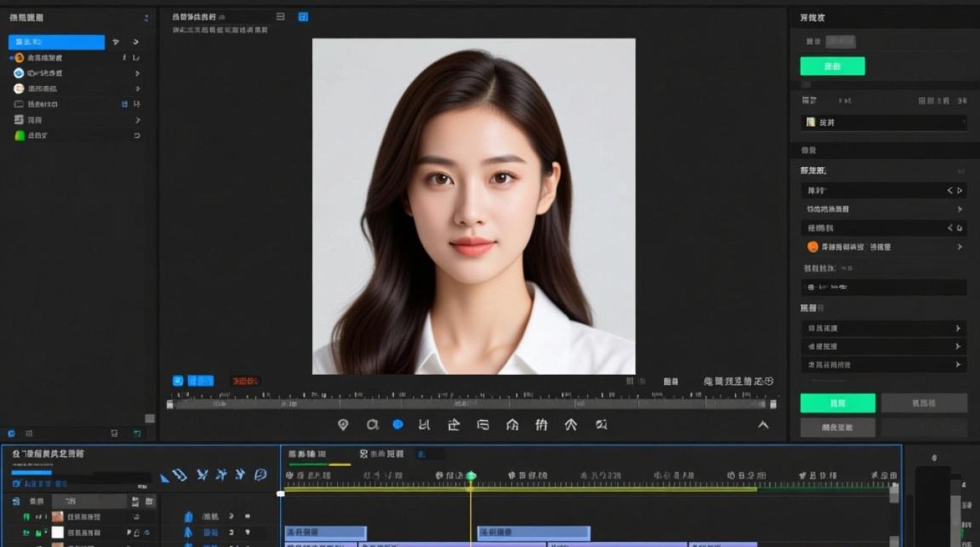Viewport: 980px width, 547px height.
Task: Click the blue triangle tool above the timeline tracks
Action: (x=165, y=478)
